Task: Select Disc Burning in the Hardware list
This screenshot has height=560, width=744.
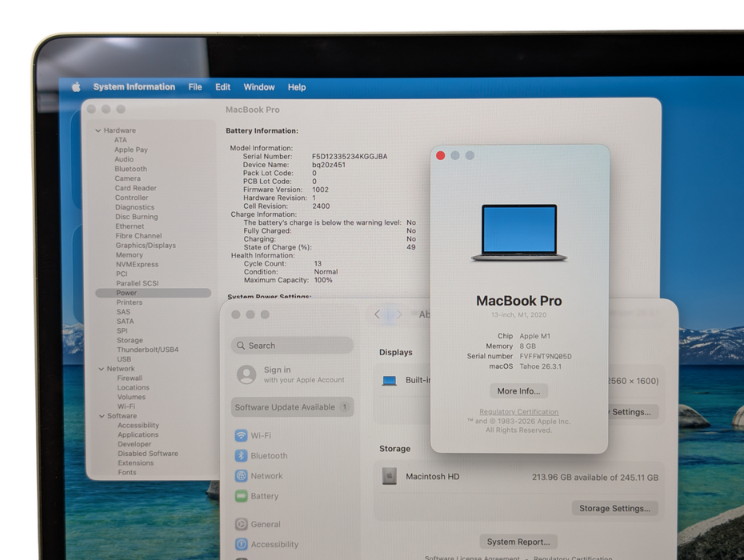Action: coord(137,217)
